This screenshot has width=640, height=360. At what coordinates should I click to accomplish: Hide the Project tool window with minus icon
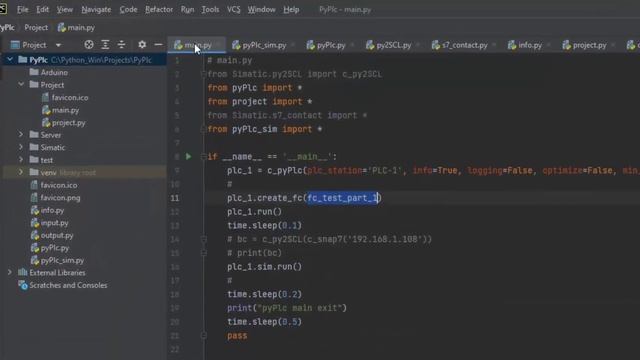point(158,44)
